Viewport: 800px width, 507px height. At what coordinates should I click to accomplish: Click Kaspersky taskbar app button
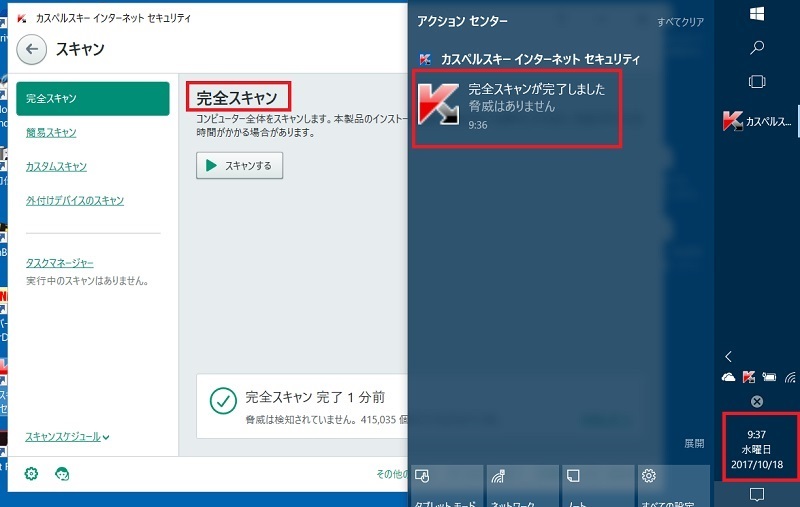(757, 121)
